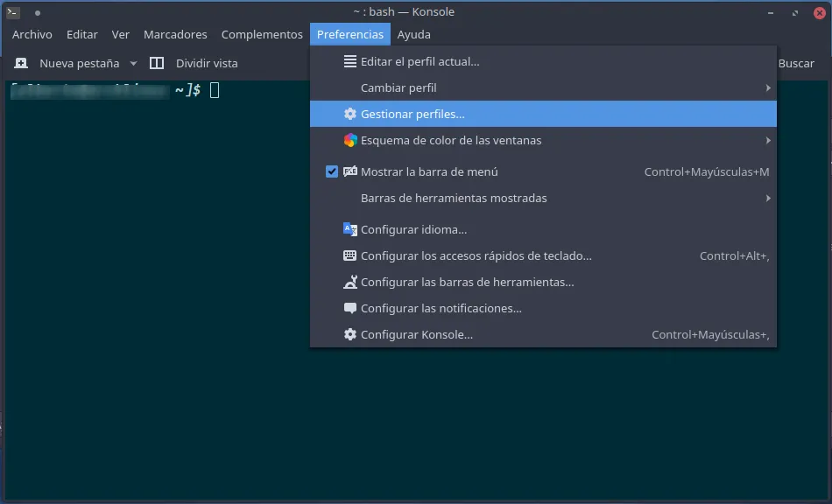
Task: Select the Gestionar perfiles gear icon
Action: [351, 114]
